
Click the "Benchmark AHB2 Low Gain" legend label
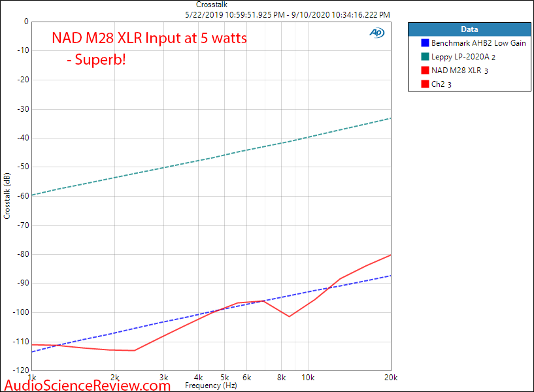pos(478,43)
